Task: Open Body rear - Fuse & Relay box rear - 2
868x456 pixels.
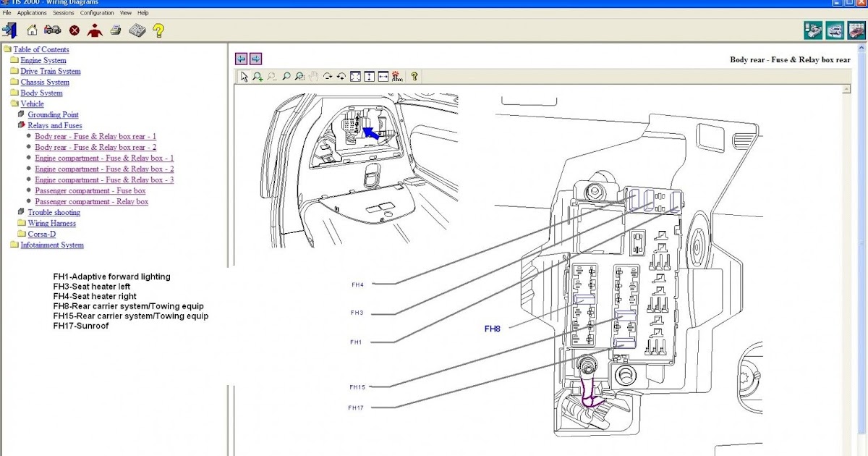Action: [x=95, y=147]
